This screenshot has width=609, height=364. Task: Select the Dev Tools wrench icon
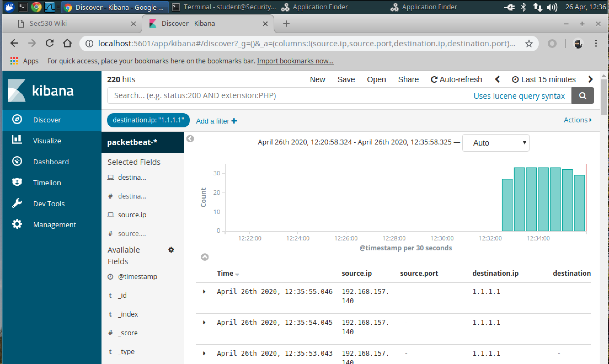(x=17, y=203)
